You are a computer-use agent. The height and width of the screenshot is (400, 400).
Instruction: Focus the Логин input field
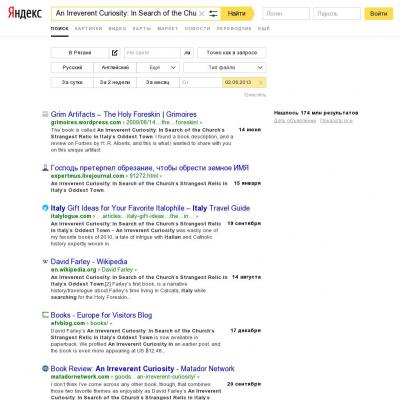[x=286, y=14]
